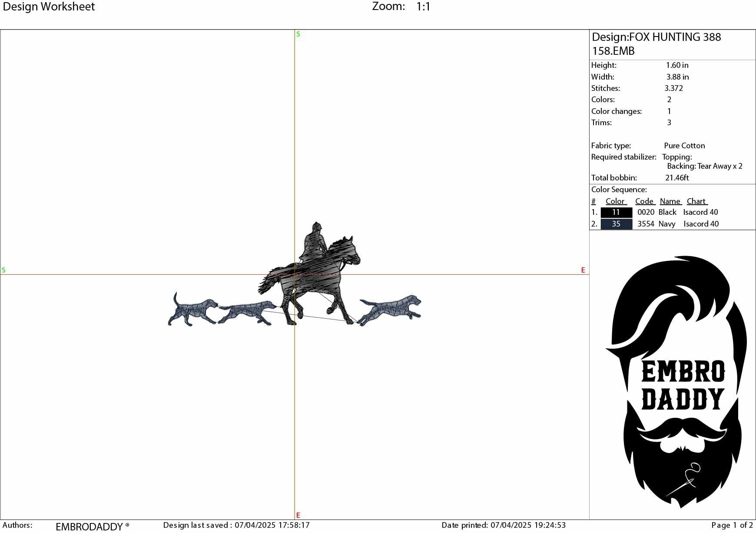Image resolution: width=756 pixels, height=533 pixels.
Task: Click the 'Color changes:' label
Action: click(x=616, y=111)
